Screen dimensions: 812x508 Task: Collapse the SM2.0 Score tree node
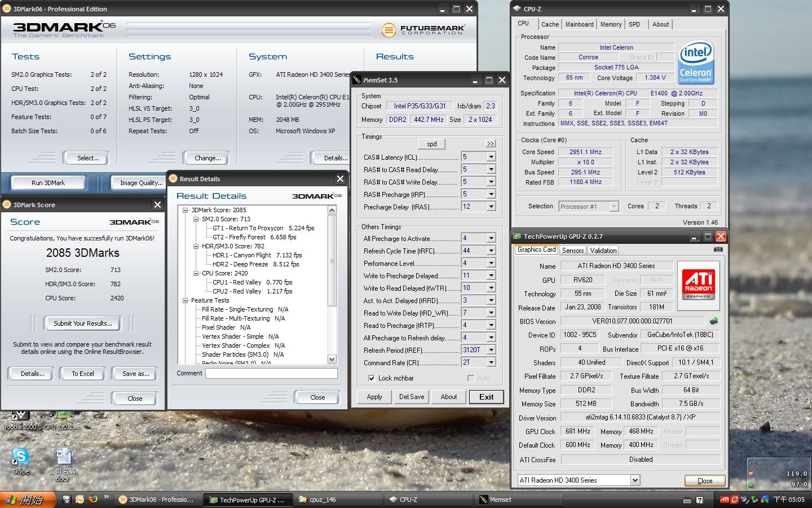[x=196, y=219]
